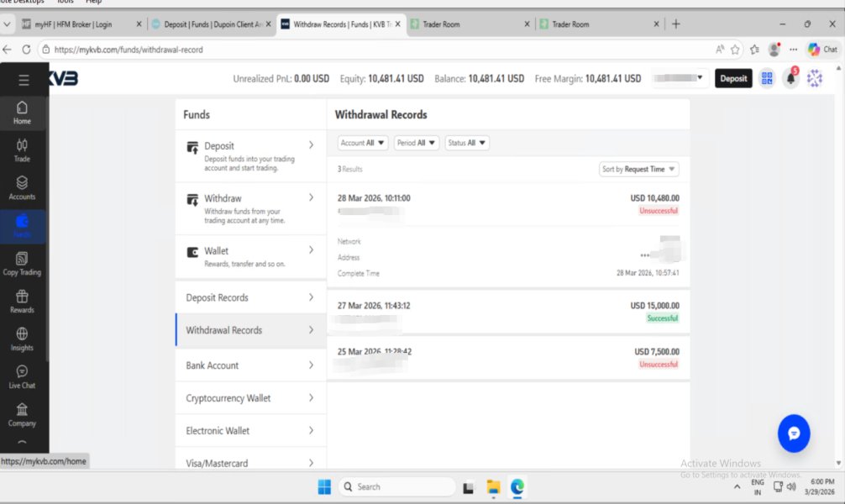Open Insights globe icon in sidebar

click(22, 339)
